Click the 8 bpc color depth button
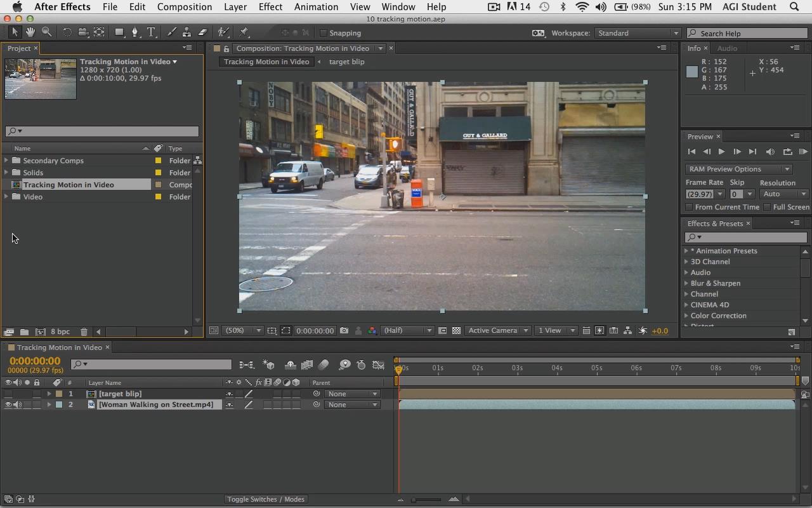Image resolution: width=812 pixels, height=508 pixels. coord(60,332)
